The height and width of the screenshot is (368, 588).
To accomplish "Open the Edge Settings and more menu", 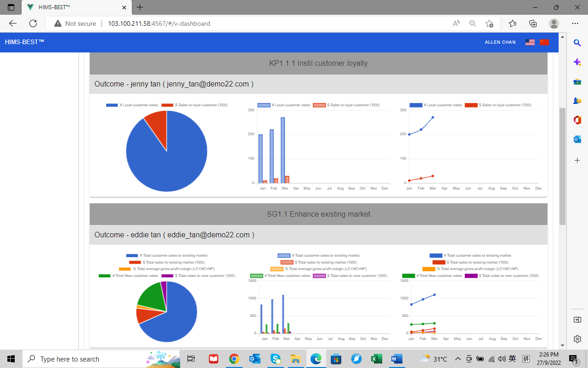I will pyautogui.click(x=575, y=23).
